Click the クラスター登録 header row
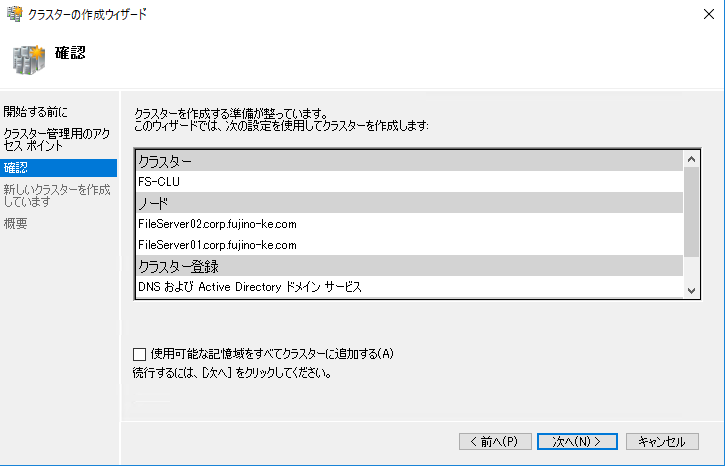Viewport: 725px width, 466px height. click(410, 266)
